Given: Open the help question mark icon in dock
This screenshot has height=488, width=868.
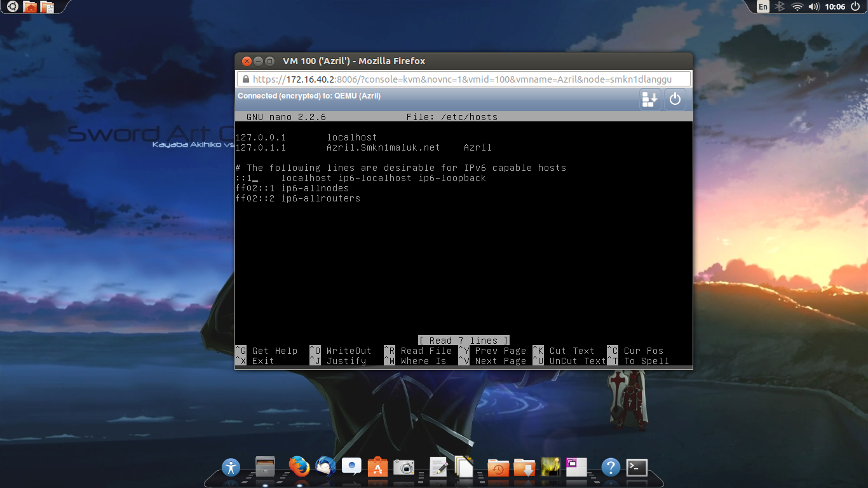Looking at the screenshot, I should point(611,468).
